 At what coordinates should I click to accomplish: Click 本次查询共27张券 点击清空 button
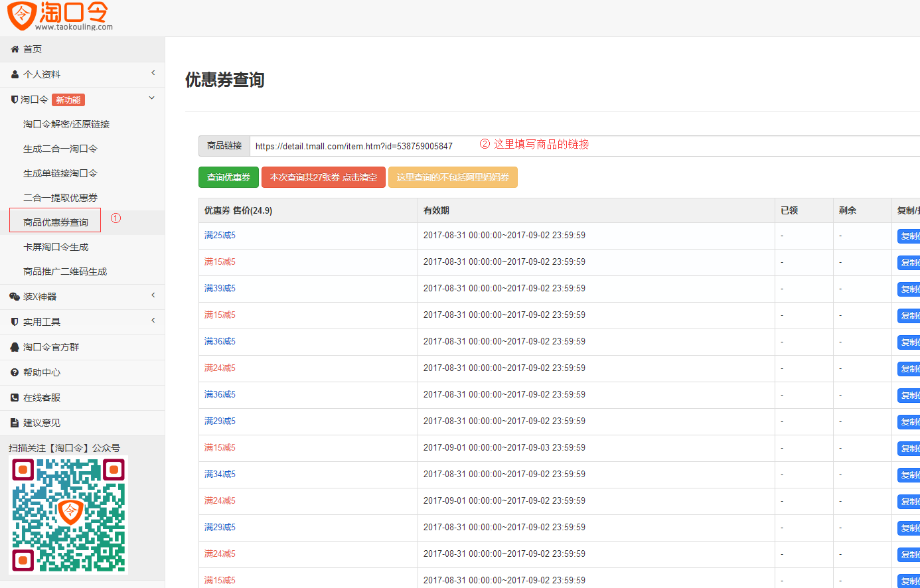click(x=323, y=177)
